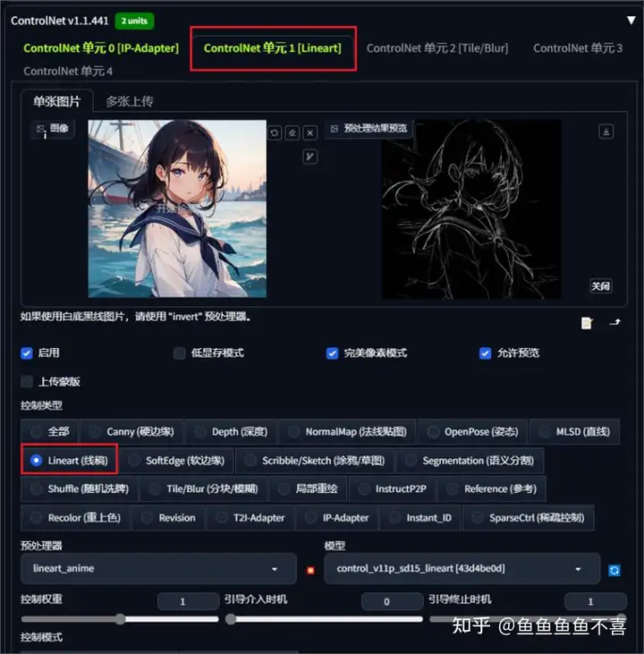Select Scribble/Sketch control type

pyautogui.click(x=315, y=461)
